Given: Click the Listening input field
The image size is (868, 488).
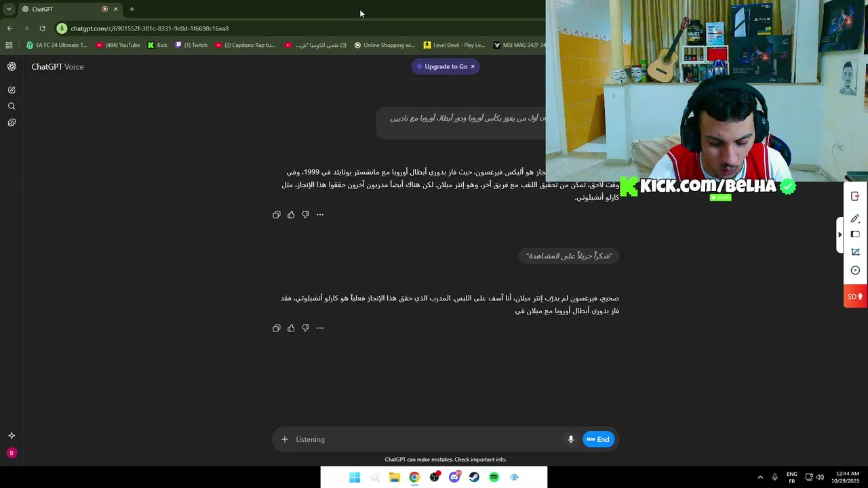Looking at the screenshot, I should [x=427, y=439].
